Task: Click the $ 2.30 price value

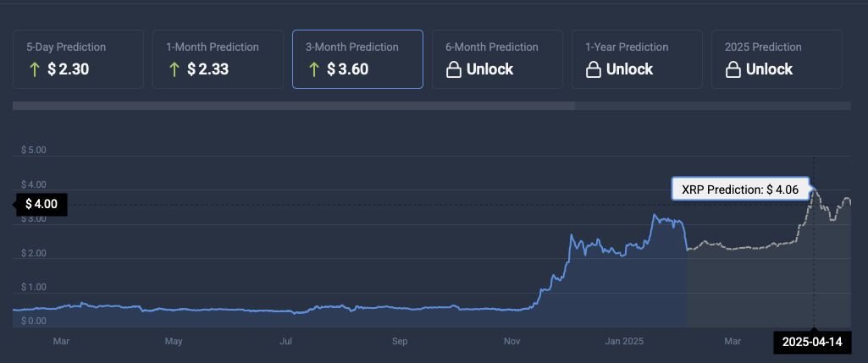Action: point(68,69)
